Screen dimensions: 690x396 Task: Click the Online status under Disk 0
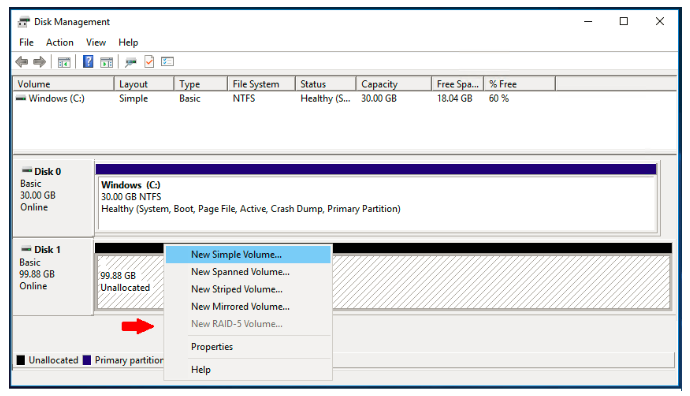(x=34, y=207)
